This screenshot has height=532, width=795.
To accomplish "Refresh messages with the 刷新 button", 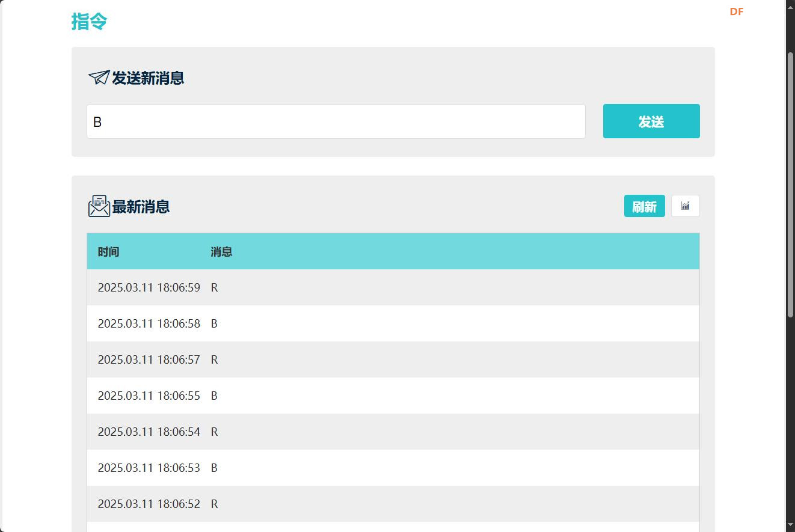I will click(x=644, y=206).
